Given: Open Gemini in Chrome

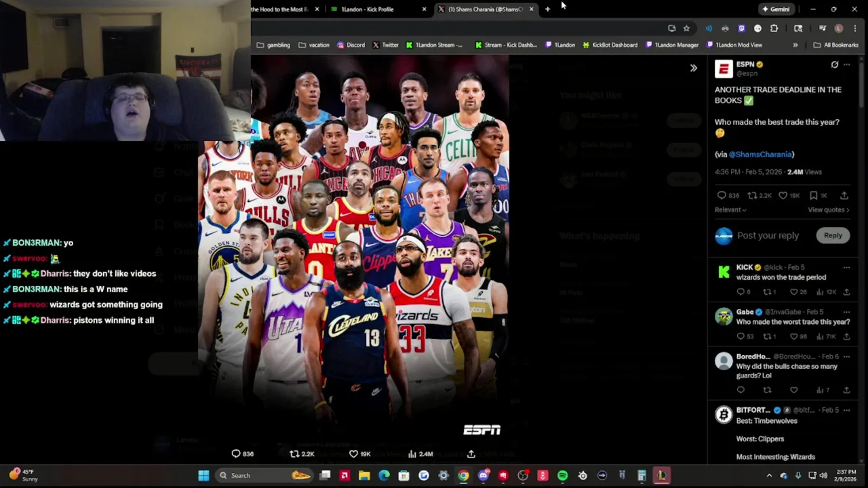Looking at the screenshot, I should click(x=776, y=9).
